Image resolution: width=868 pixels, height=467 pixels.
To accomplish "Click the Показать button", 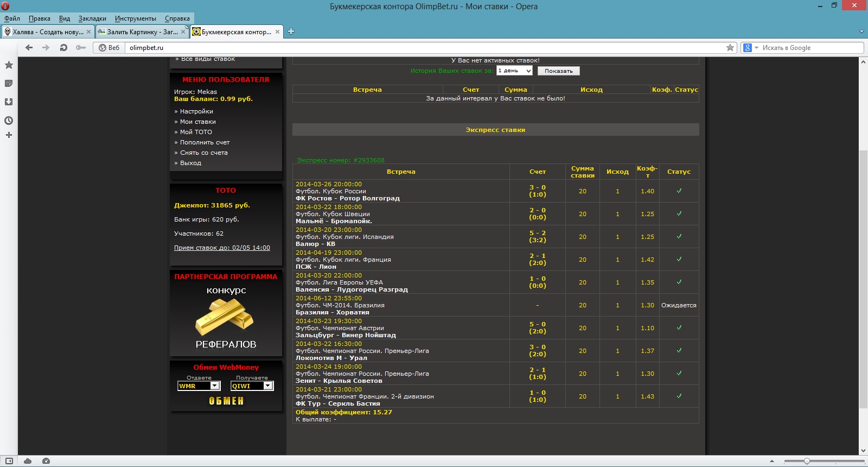I will point(559,71).
